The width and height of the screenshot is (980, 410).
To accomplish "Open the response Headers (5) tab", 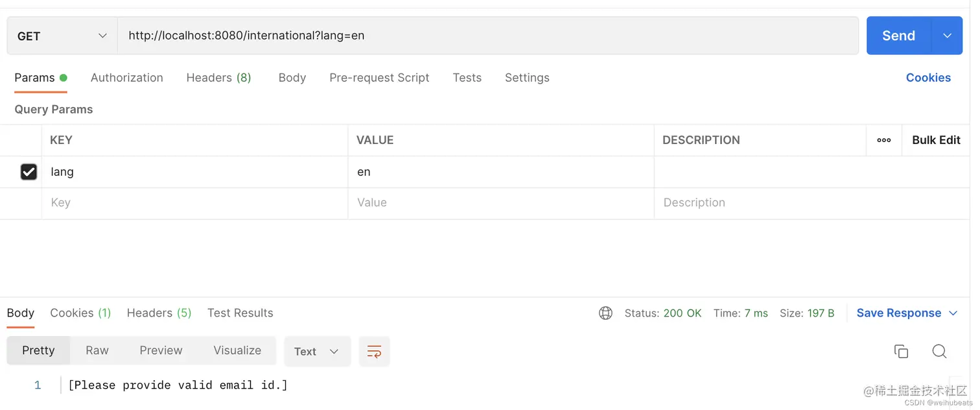I will [x=159, y=313].
